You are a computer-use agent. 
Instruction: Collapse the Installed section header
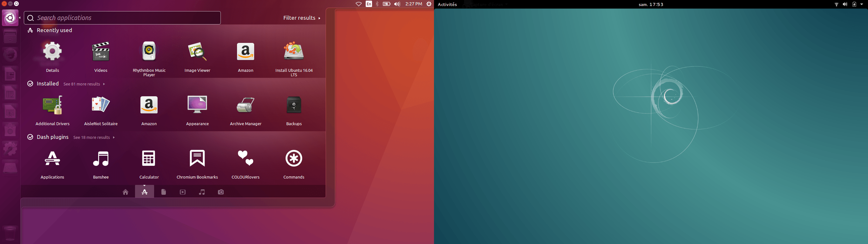coord(43,84)
